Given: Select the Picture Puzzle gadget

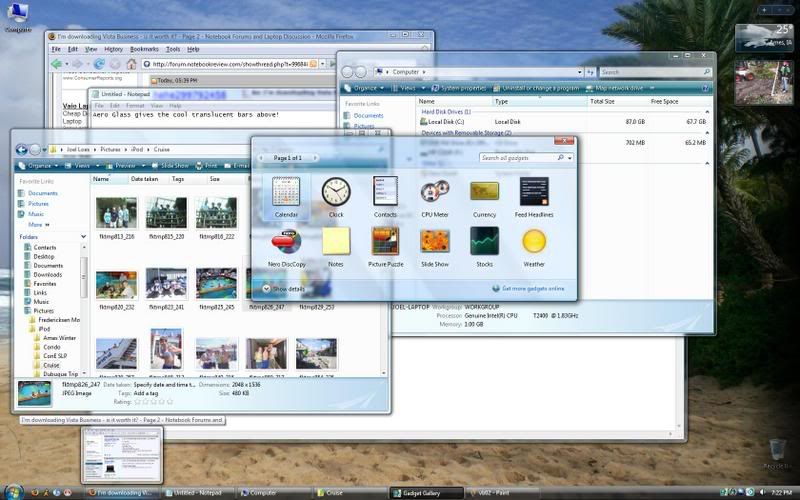Looking at the screenshot, I should coord(385,247).
